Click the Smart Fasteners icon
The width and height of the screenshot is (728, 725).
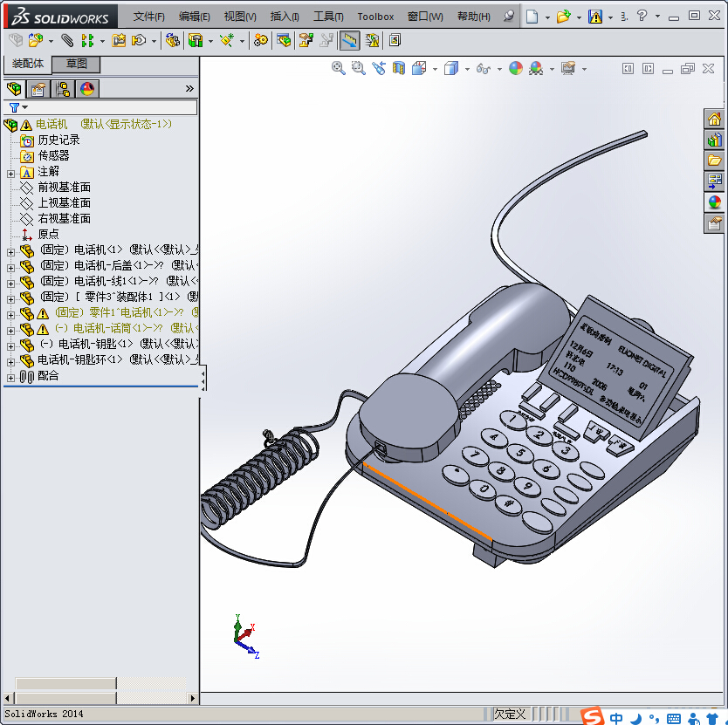pos(119,40)
